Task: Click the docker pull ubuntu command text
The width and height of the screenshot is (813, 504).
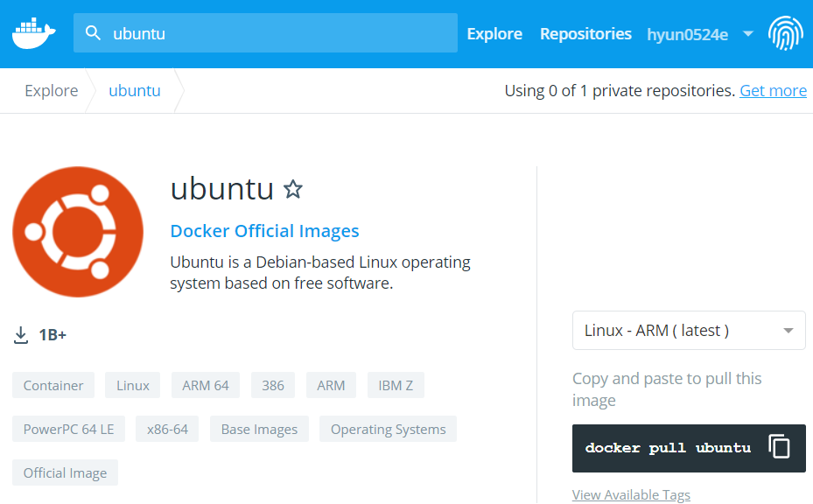Action: [x=668, y=447]
